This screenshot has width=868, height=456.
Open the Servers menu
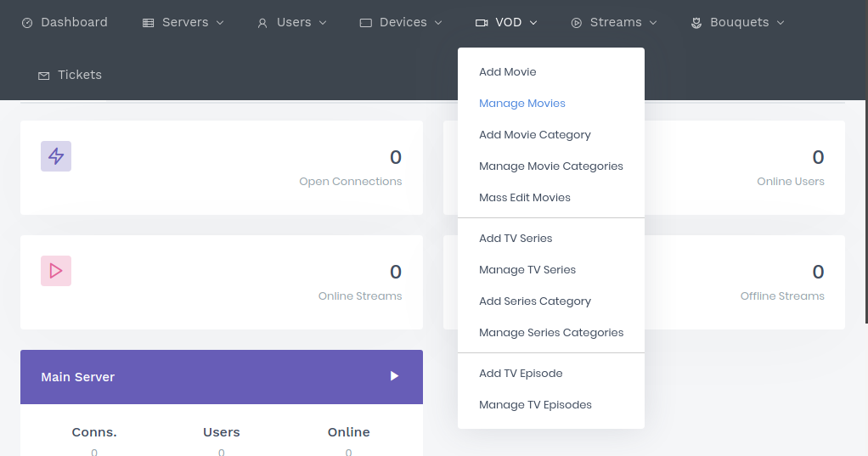(x=183, y=23)
